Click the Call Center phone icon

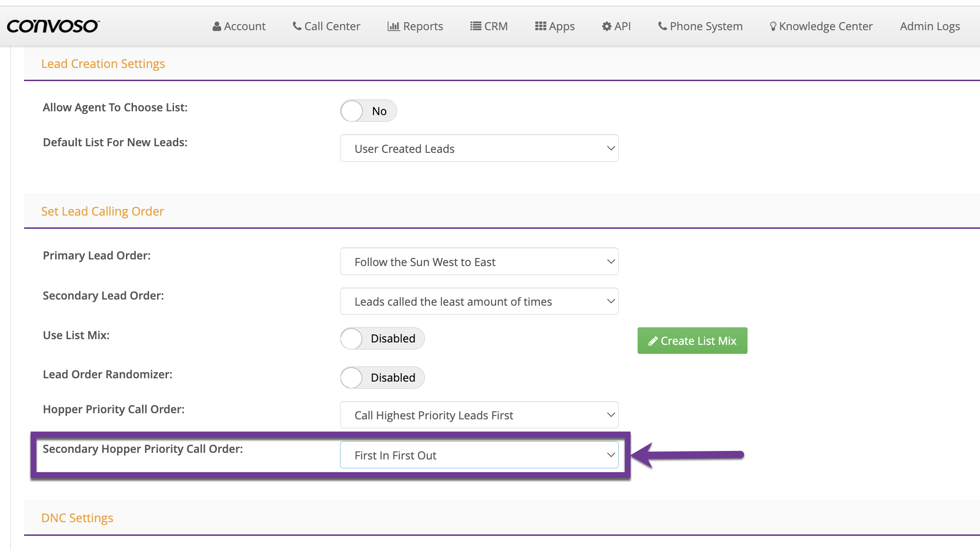point(297,26)
